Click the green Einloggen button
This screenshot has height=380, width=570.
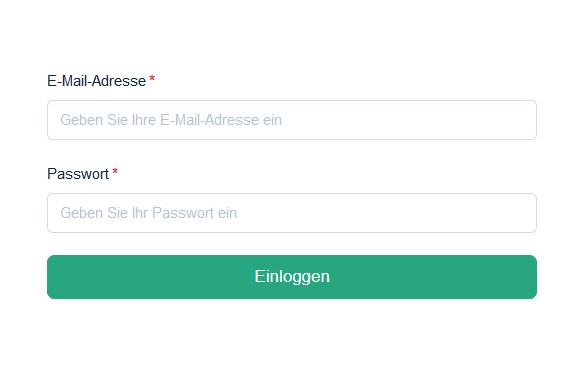tap(292, 277)
